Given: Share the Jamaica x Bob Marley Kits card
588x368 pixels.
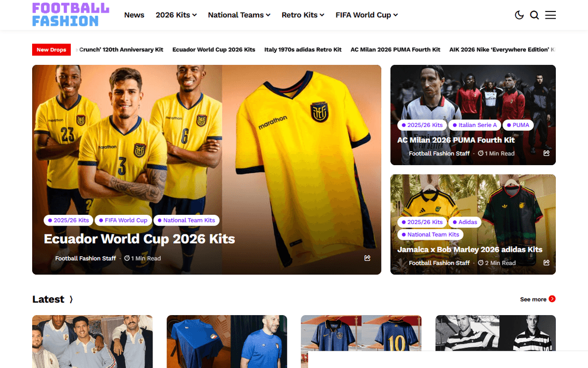Looking at the screenshot, I should point(547,262).
